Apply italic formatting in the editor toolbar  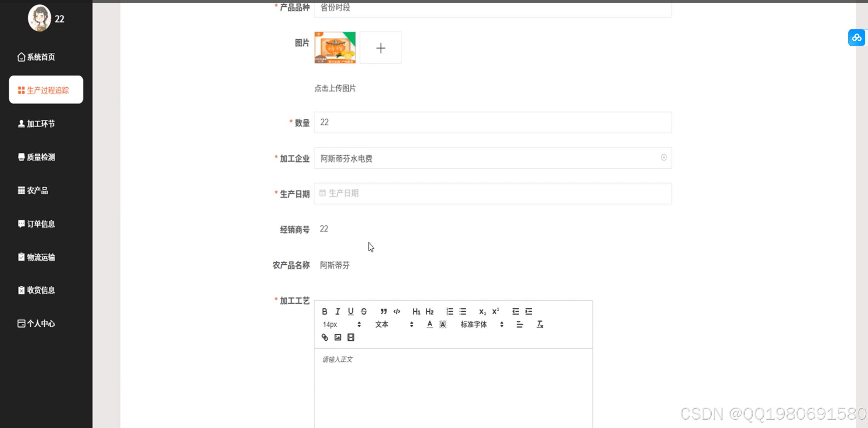tap(337, 311)
